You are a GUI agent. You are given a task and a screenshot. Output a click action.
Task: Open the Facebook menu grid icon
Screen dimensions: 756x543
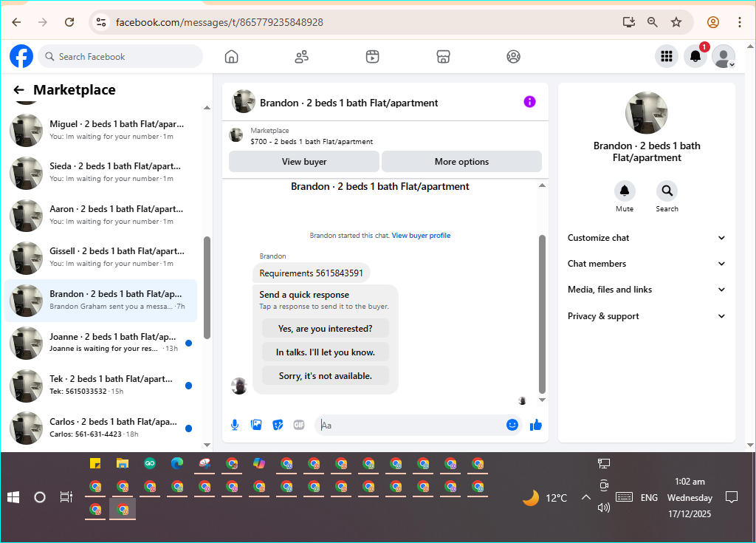coord(667,56)
